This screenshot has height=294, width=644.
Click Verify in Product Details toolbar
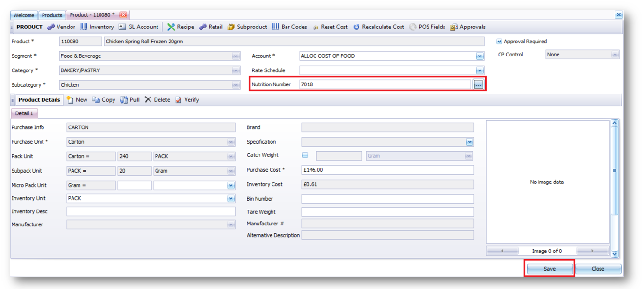[187, 100]
